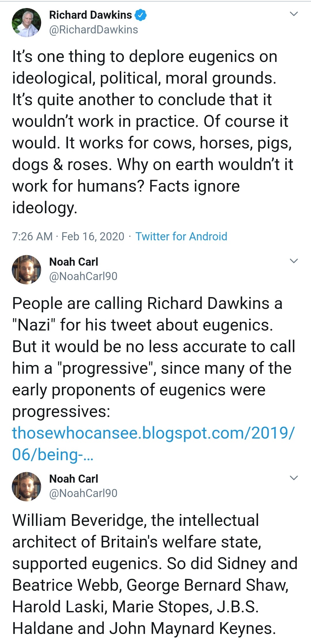Expand the chevron menu on the "progressive" tweet
The image size is (311, 644).
click(x=293, y=261)
